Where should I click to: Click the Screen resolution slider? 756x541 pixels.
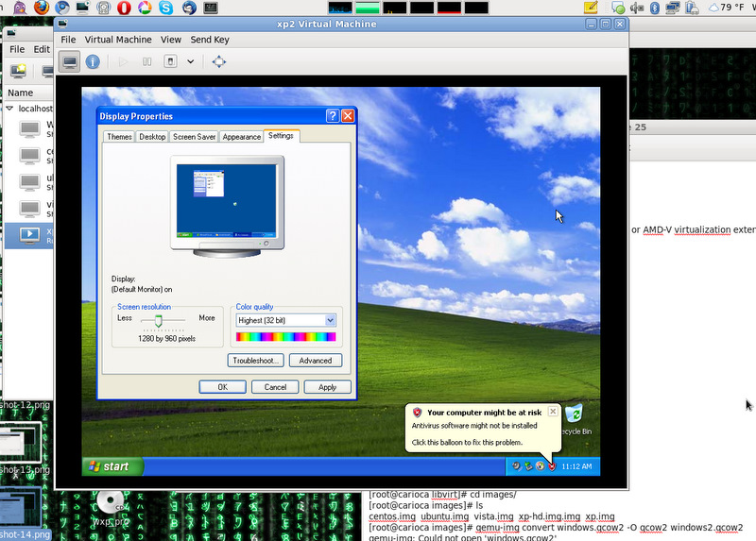159,321
